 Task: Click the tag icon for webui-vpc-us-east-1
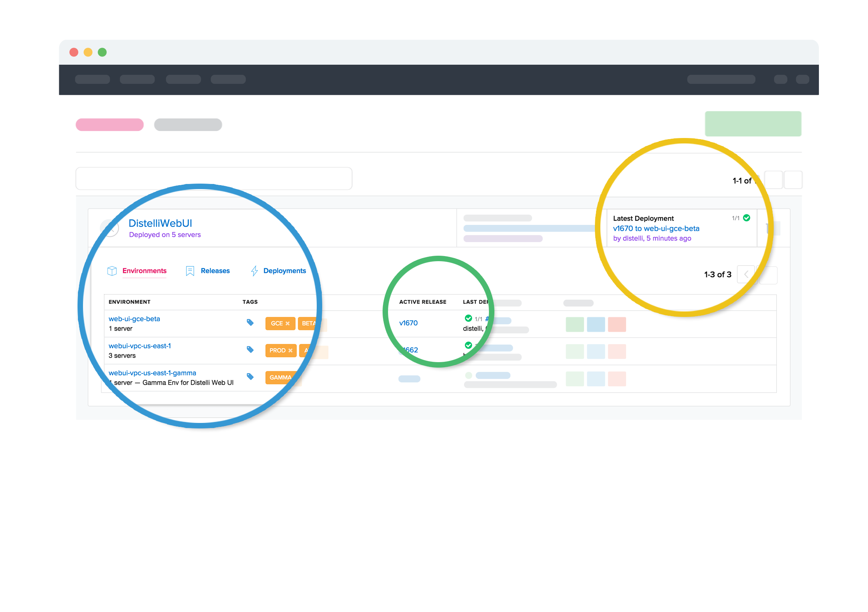(250, 350)
